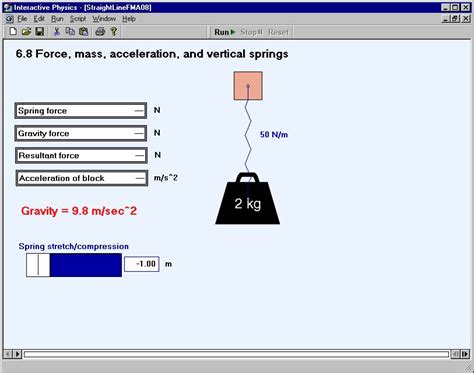Restore the StraightLineFMA08 document window
The height and width of the screenshot is (373, 474).
click(x=455, y=19)
